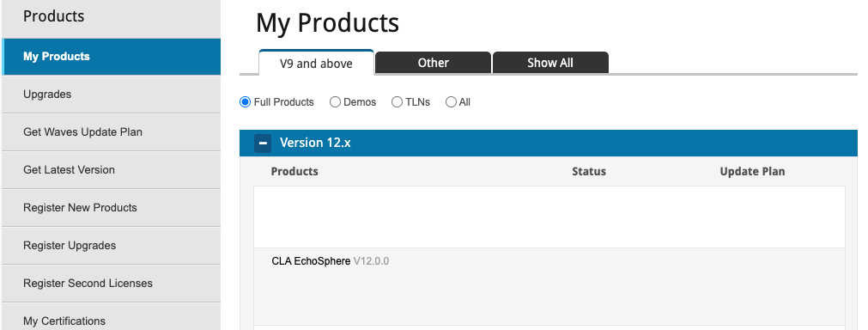Open the V9 and above tab
Screen dimensions: 868x330
[316, 63]
